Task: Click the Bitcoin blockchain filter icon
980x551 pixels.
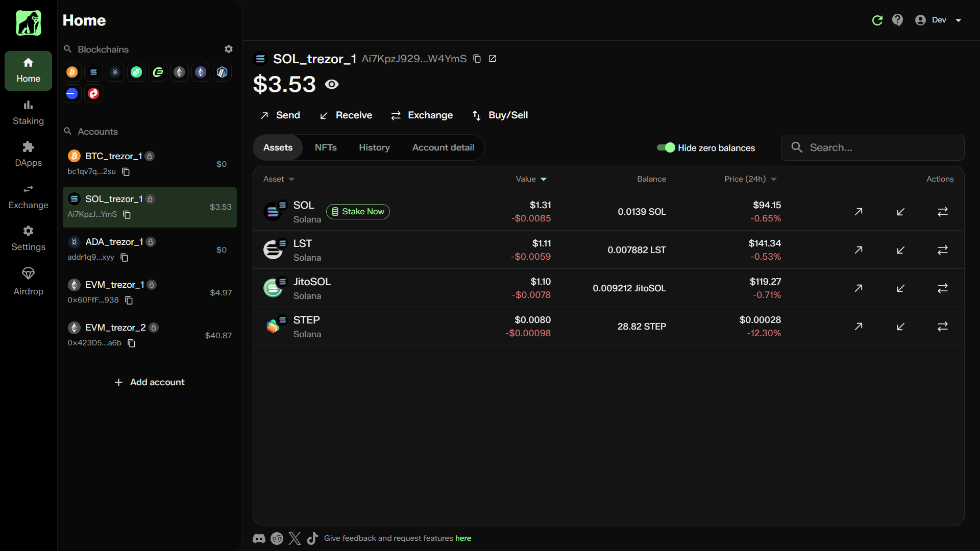Action: point(72,72)
